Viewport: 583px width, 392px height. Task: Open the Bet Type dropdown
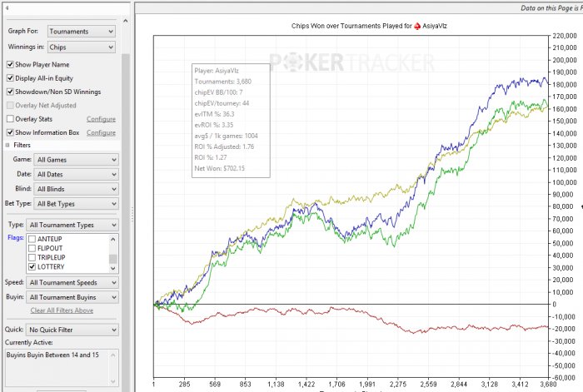coord(77,204)
